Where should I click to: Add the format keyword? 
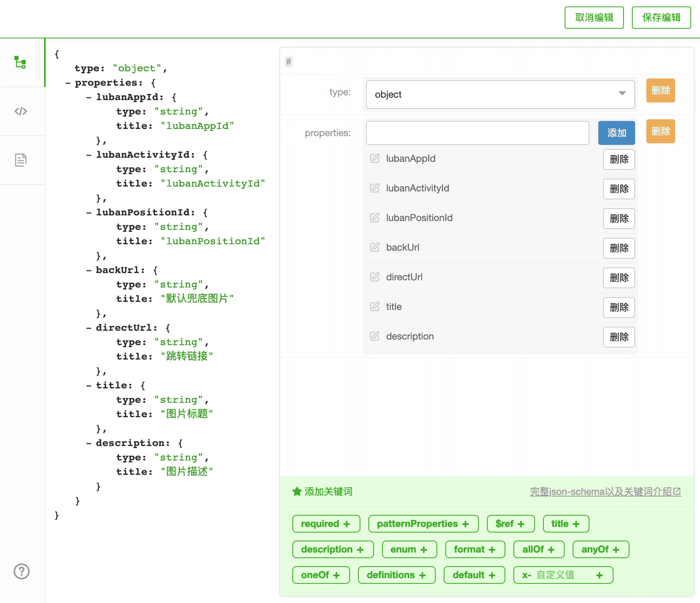coord(475,549)
